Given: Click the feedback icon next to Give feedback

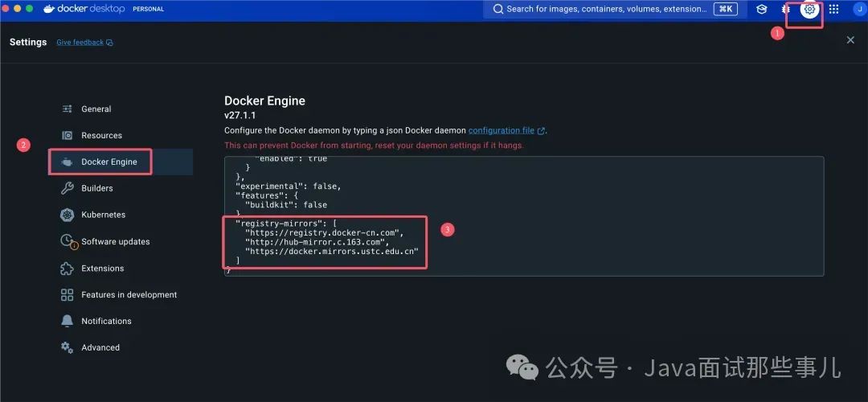Looking at the screenshot, I should [x=109, y=43].
